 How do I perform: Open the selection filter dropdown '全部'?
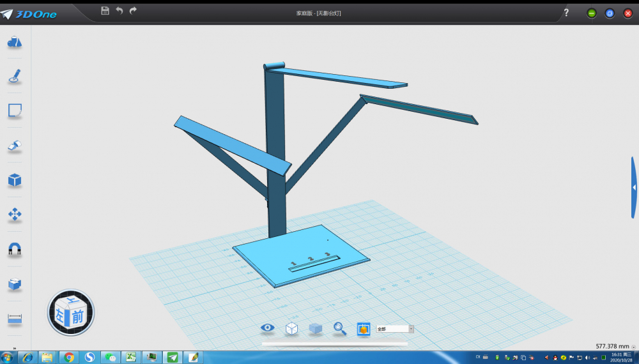(395, 329)
